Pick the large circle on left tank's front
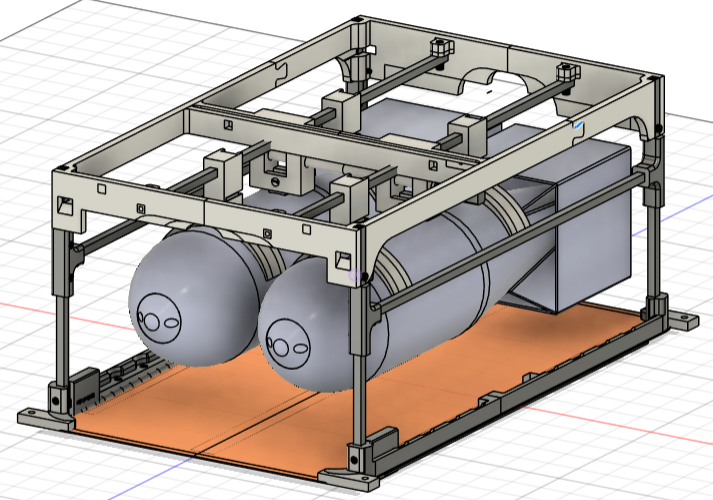Viewport: 713px width, 500px height. [159, 316]
